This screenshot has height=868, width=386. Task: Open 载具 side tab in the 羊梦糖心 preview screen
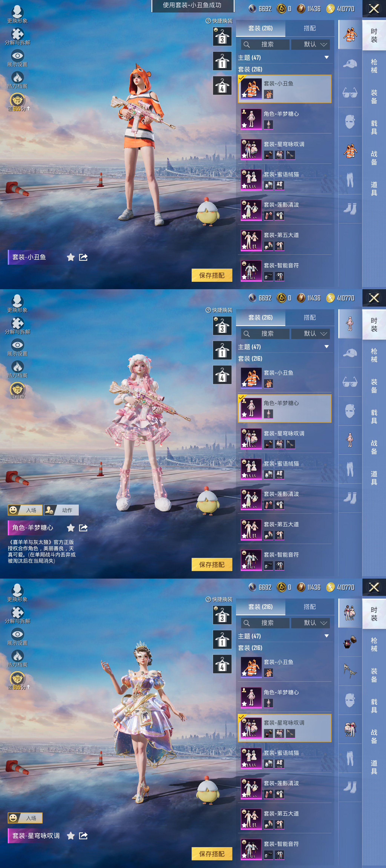click(374, 416)
